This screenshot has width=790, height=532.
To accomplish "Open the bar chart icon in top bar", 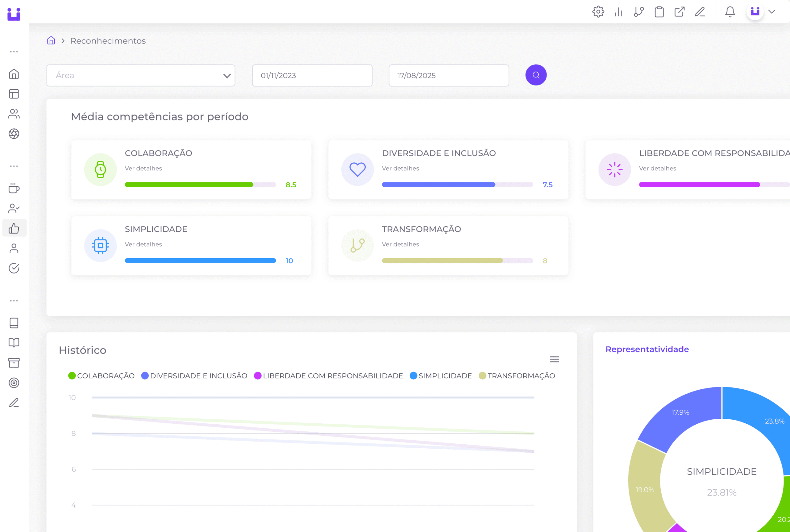I will coord(618,12).
